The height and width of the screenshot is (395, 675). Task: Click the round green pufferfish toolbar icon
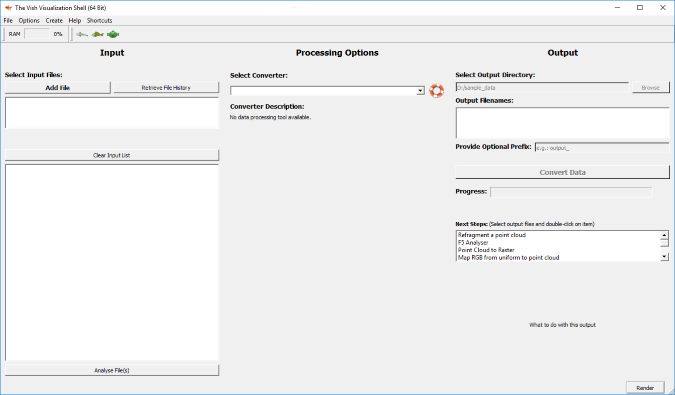113,34
